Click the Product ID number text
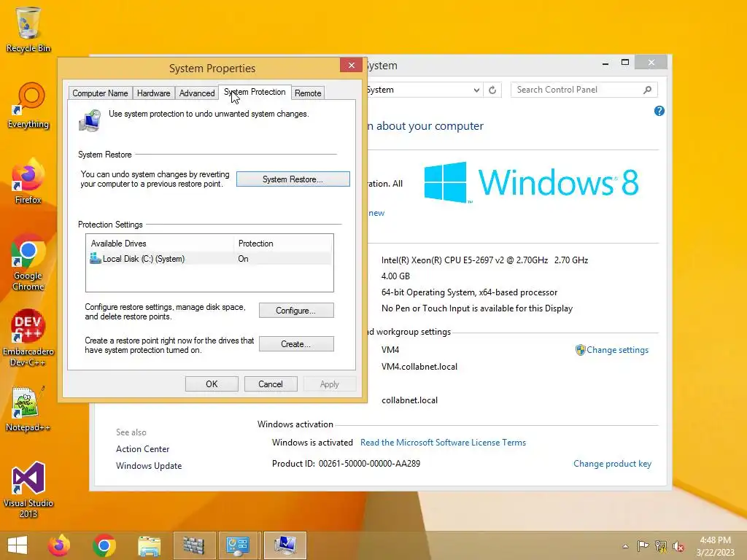 369,463
